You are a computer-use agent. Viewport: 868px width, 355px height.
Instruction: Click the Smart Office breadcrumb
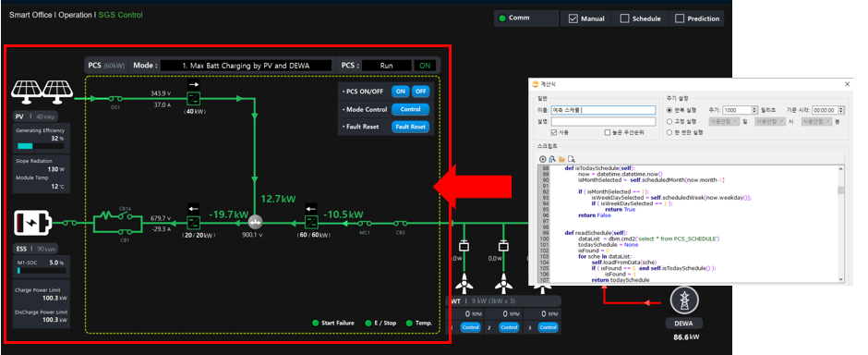point(30,15)
